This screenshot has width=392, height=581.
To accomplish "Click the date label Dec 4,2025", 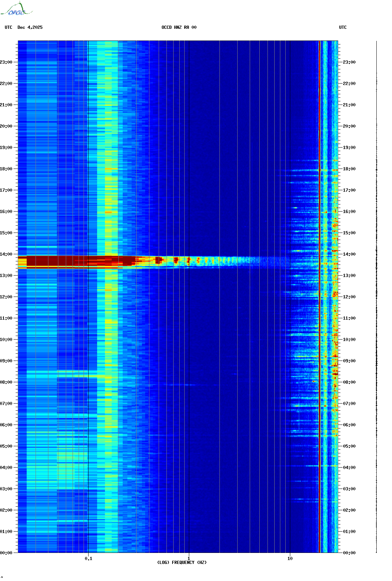I will coord(30,27).
